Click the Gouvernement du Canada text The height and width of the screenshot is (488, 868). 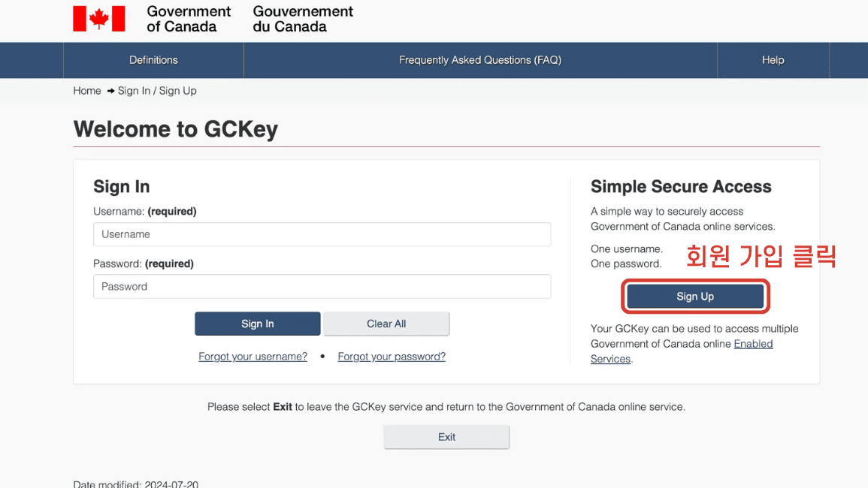(303, 19)
